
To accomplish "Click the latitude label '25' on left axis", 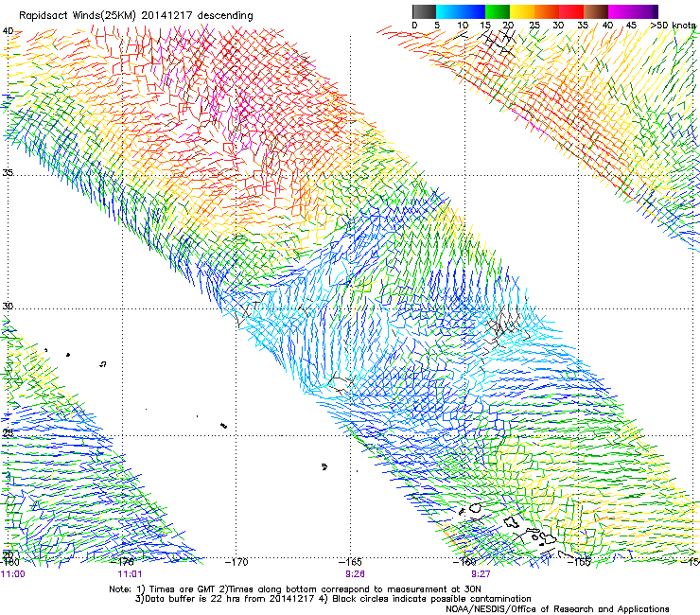I will 8,432.
